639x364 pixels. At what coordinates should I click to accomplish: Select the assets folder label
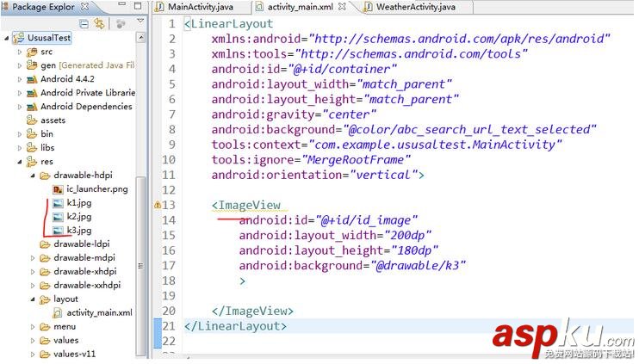pos(53,120)
